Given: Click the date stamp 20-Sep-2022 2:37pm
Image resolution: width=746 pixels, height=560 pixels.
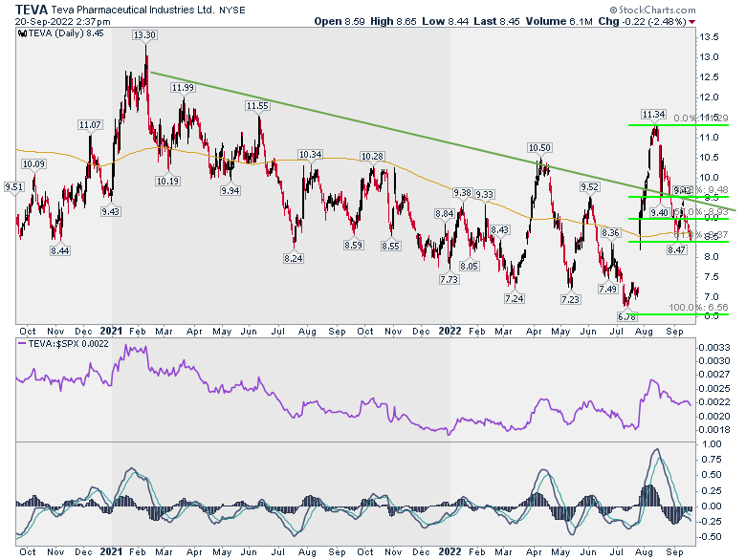Looking at the screenshot, I should [62, 22].
